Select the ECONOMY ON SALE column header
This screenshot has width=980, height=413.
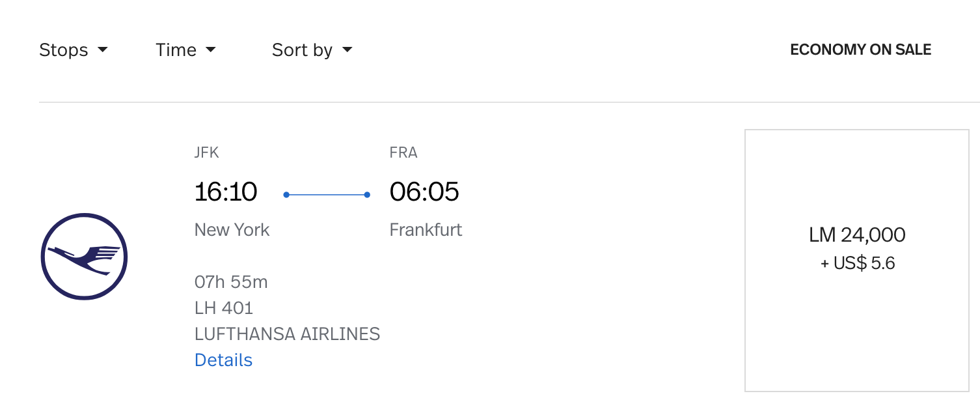coord(860,50)
